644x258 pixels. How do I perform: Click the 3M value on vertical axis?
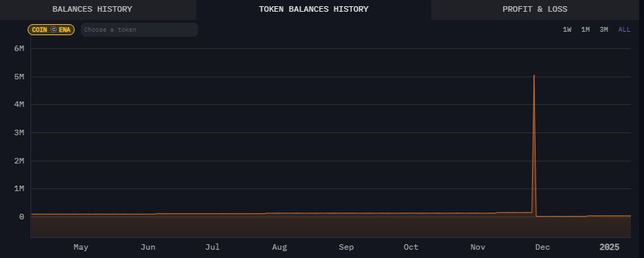coord(19,132)
